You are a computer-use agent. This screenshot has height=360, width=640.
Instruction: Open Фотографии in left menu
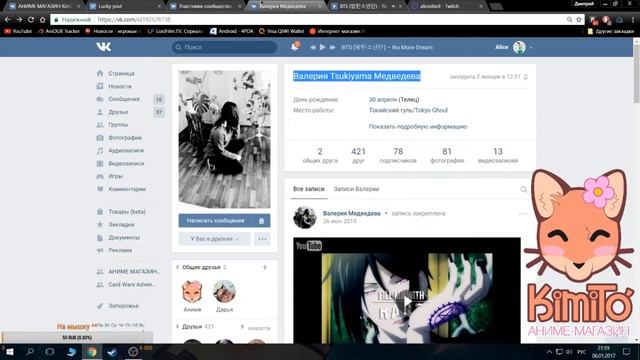125,138
